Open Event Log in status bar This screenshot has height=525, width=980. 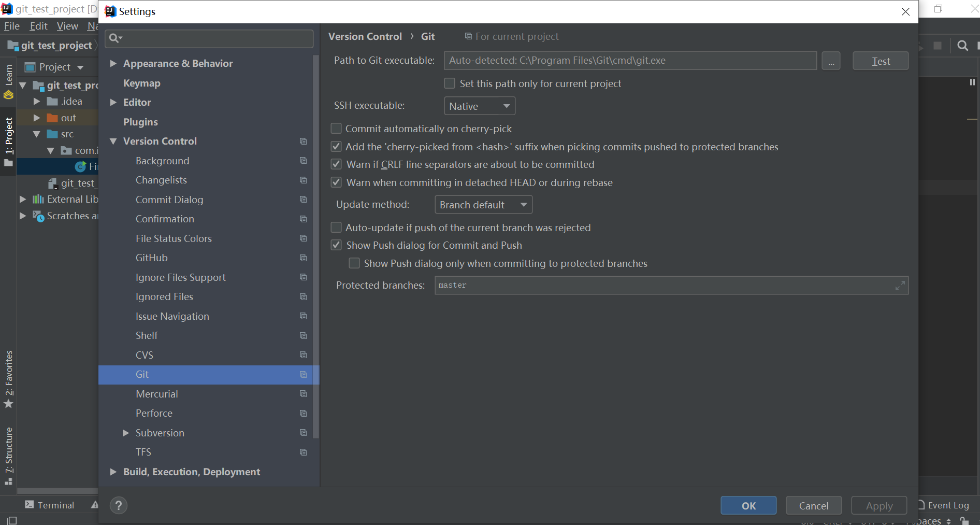pos(944,505)
